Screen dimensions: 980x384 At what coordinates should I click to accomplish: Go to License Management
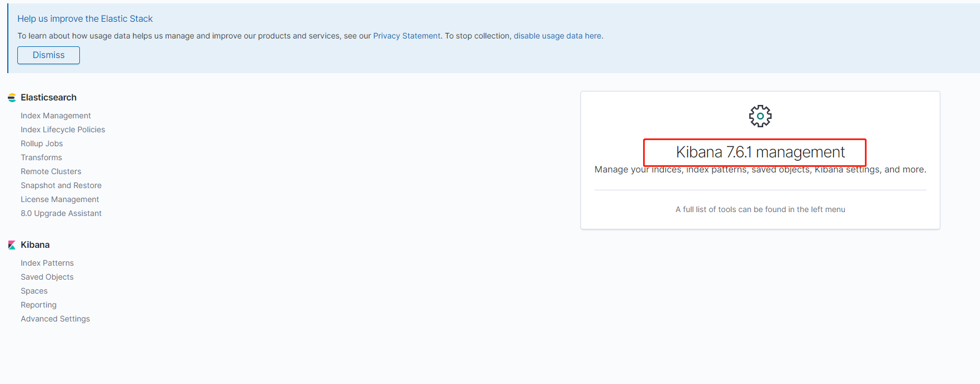[60, 199]
